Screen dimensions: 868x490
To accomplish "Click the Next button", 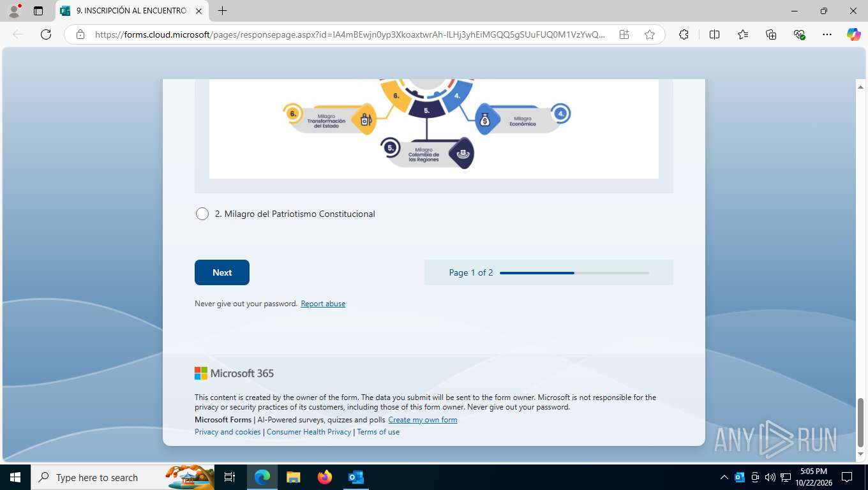I will pos(222,272).
